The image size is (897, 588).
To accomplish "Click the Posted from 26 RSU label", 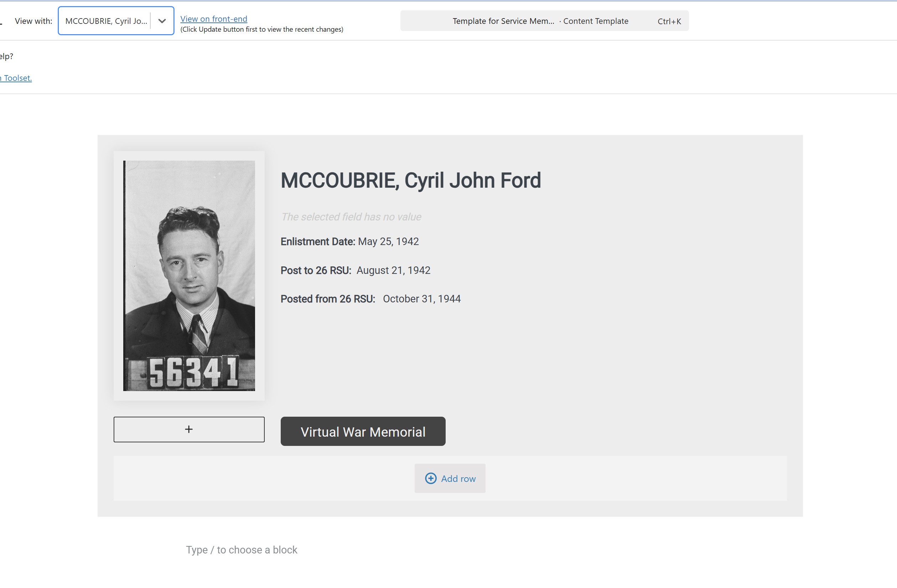I will [x=327, y=299].
